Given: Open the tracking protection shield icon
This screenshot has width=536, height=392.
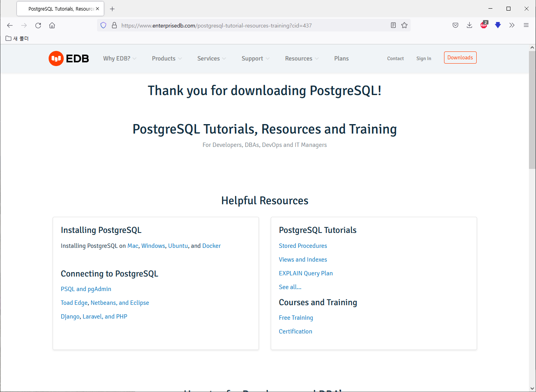Looking at the screenshot, I should click(x=103, y=26).
